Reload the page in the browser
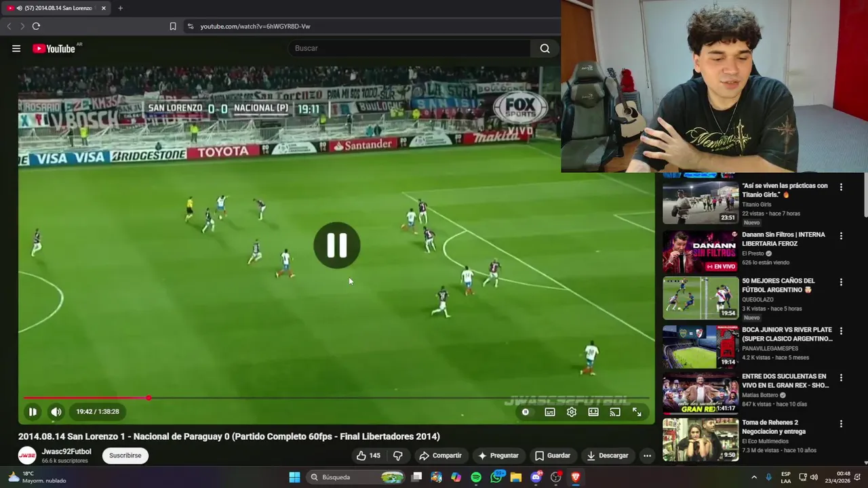Viewport: 868px width, 488px height. pos(36,26)
